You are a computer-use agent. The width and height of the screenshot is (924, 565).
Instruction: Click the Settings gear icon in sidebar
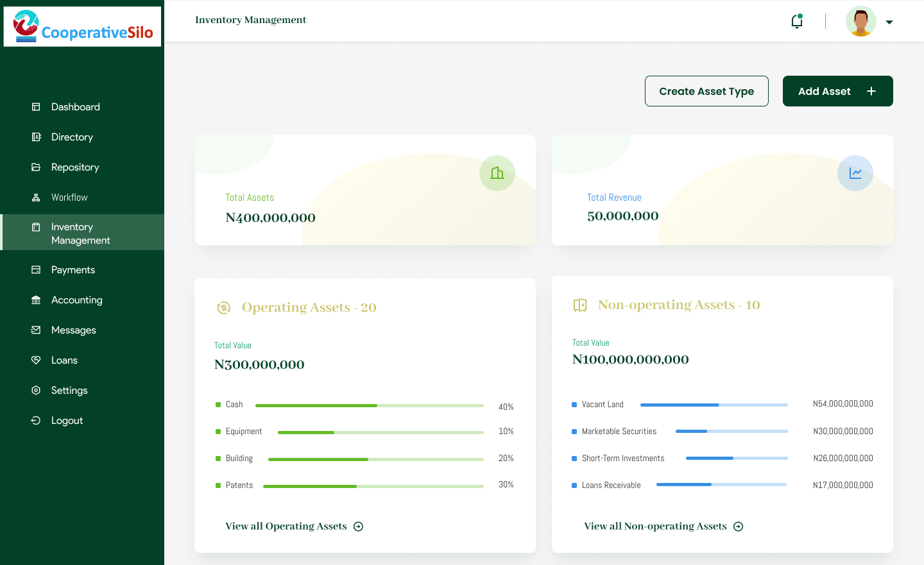(x=36, y=391)
